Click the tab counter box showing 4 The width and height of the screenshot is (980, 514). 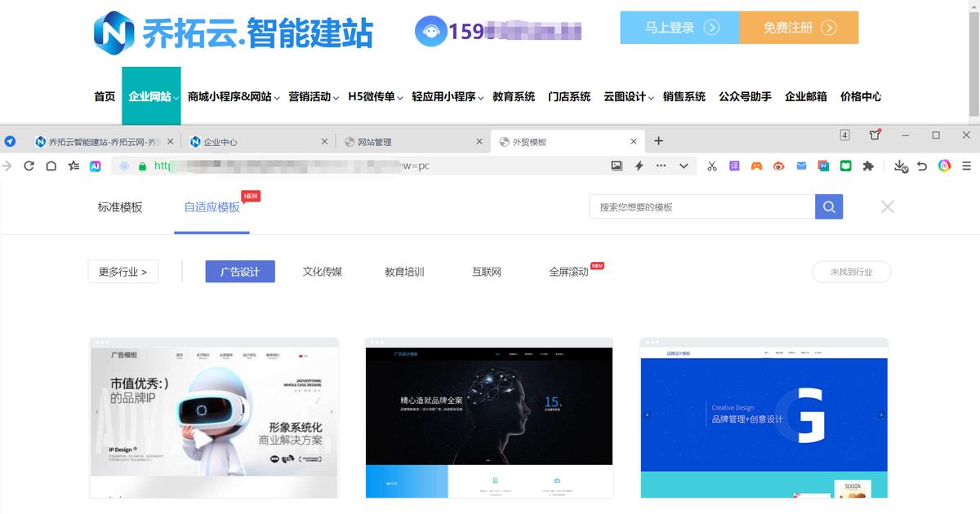tap(845, 135)
